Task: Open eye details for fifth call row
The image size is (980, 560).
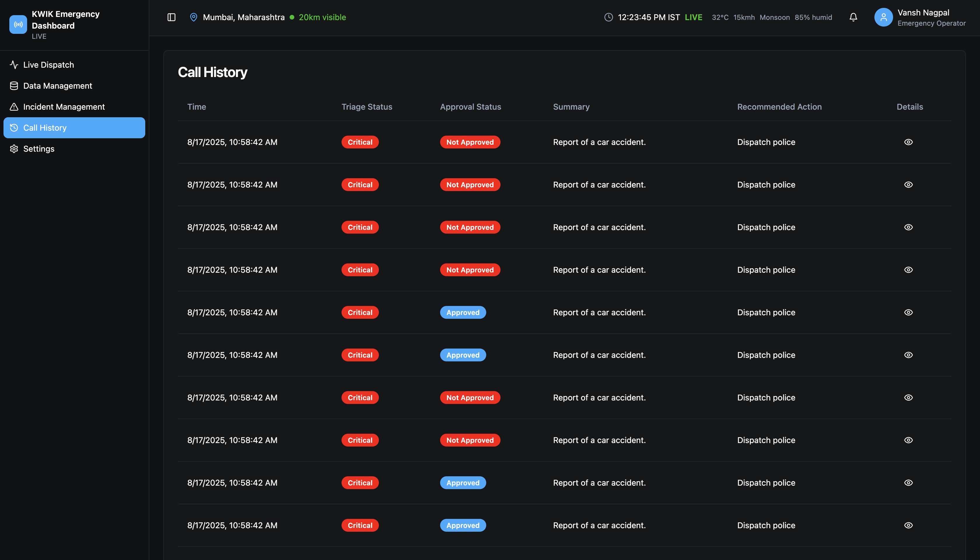Action: click(x=908, y=313)
